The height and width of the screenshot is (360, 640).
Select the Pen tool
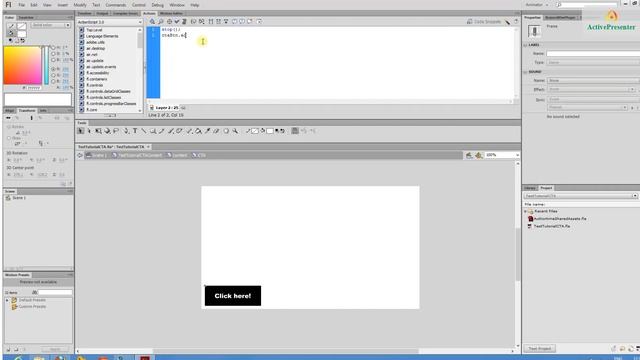pos(126,131)
